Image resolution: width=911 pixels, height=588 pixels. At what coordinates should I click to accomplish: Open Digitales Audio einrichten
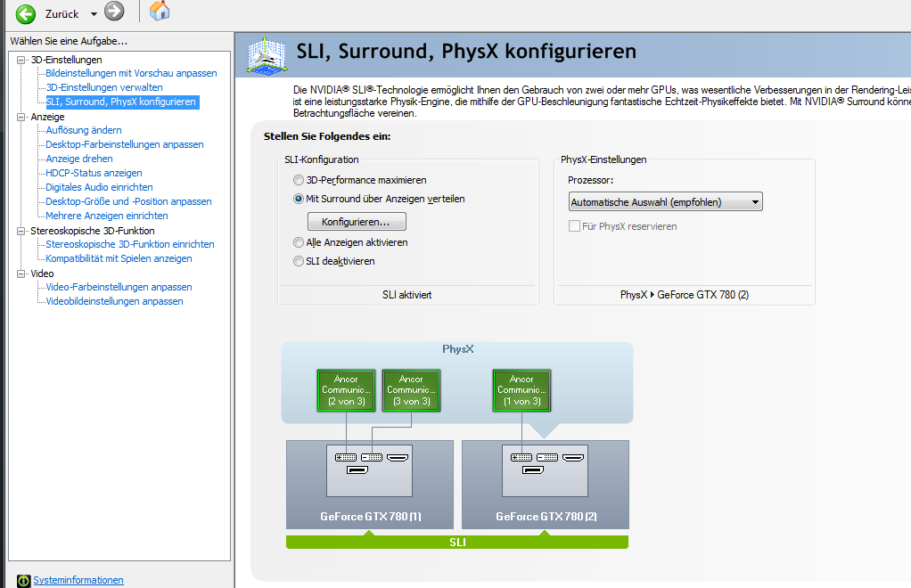(x=99, y=187)
